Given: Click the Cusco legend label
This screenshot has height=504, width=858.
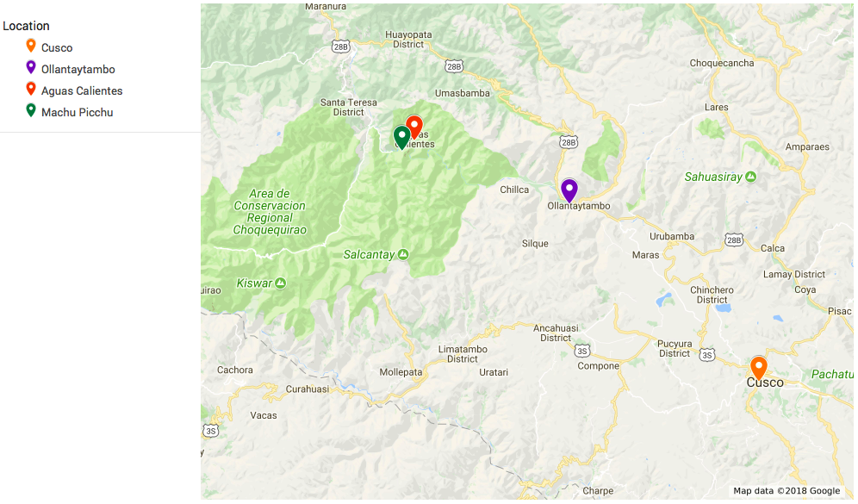Looking at the screenshot, I should coord(57,47).
